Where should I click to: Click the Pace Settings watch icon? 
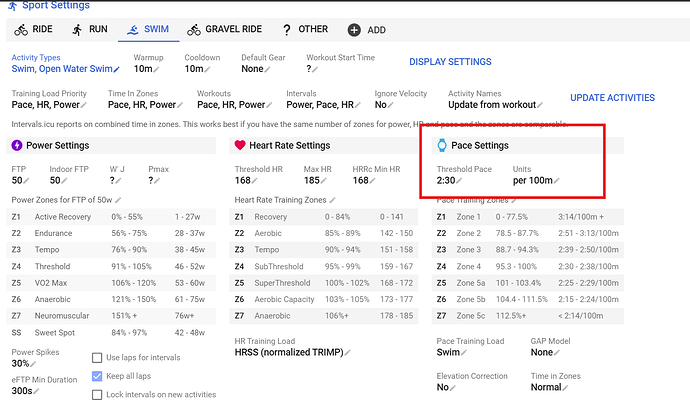[442, 145]
